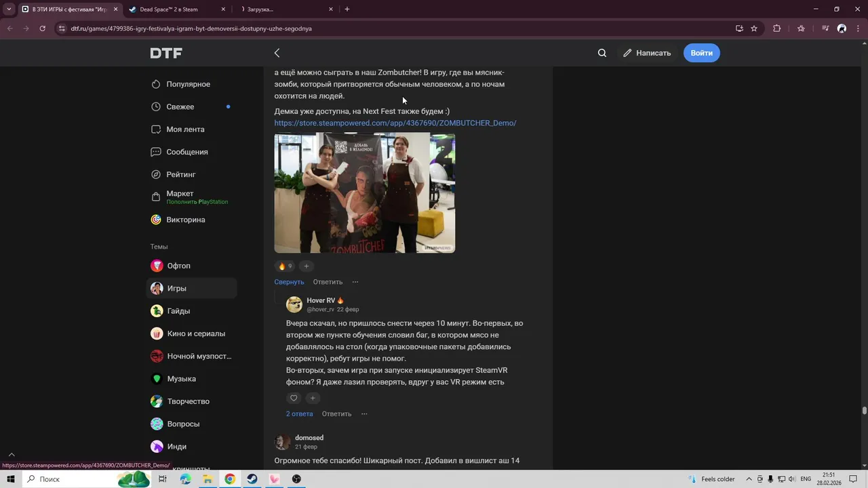Select the Офтоп topic icon
This screenshot has height=488, width=868.
click(157, 266)
